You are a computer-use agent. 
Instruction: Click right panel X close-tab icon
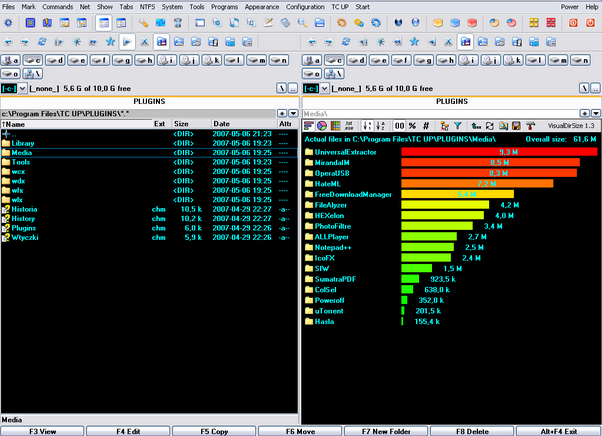point(448,42)
